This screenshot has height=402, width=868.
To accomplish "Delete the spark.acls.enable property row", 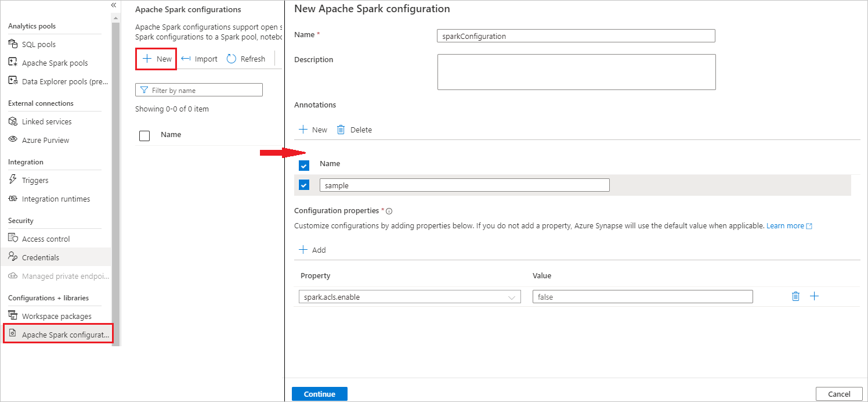I will (x=795, y=296).
